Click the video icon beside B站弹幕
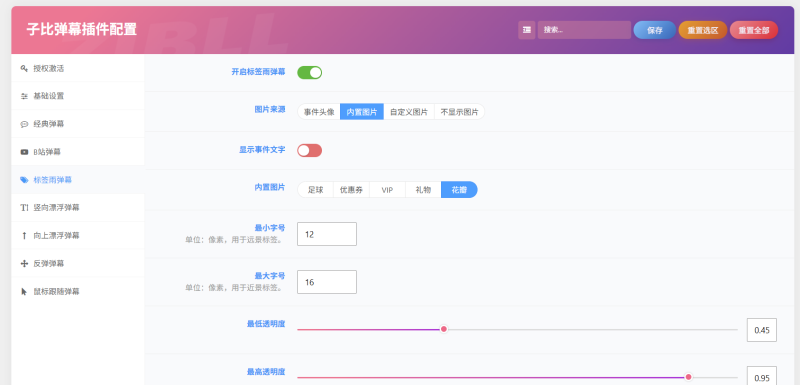 coord(24,152)
